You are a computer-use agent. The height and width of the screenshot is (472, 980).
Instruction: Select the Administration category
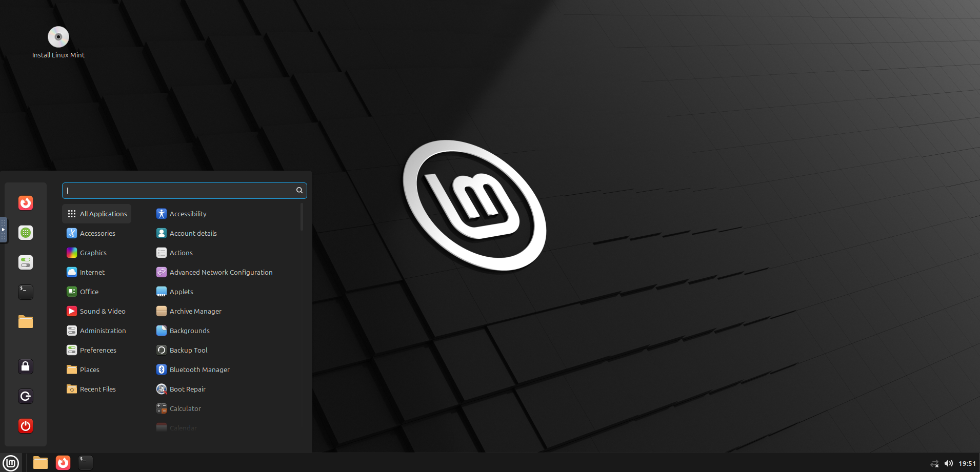97,331
